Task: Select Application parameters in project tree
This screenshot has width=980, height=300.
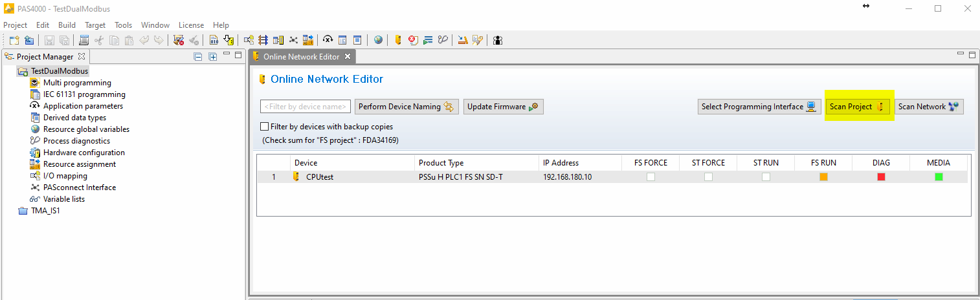Action: coord(83,106)
